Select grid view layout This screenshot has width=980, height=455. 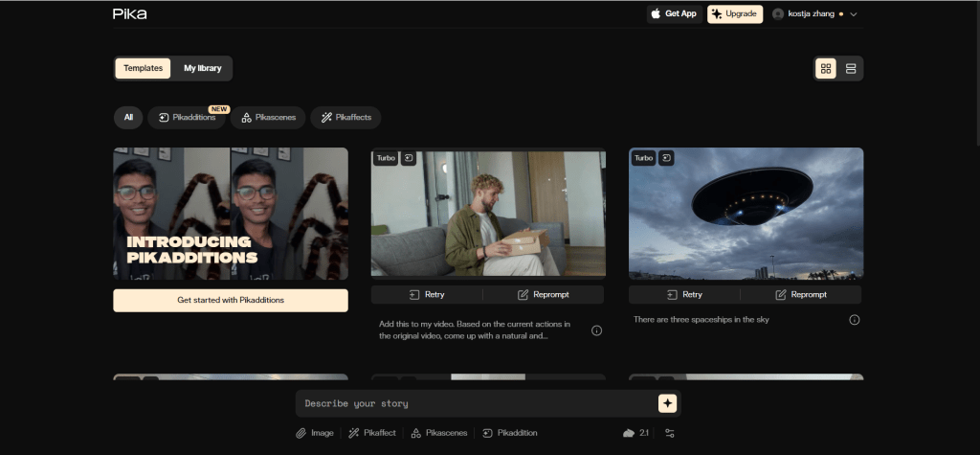(x=826, y=68)
